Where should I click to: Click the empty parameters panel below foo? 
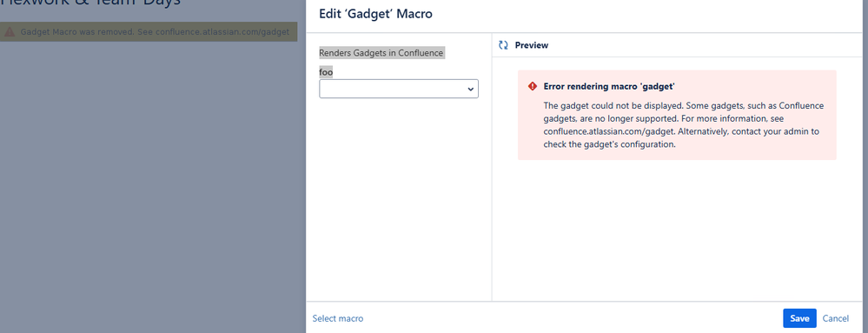pyautogui.click(x=399, y=199)
